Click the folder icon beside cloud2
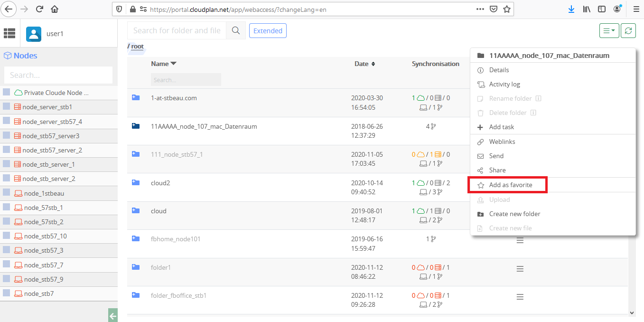Image resolution: width=644 pixels, height=322 pixels. 136,182
